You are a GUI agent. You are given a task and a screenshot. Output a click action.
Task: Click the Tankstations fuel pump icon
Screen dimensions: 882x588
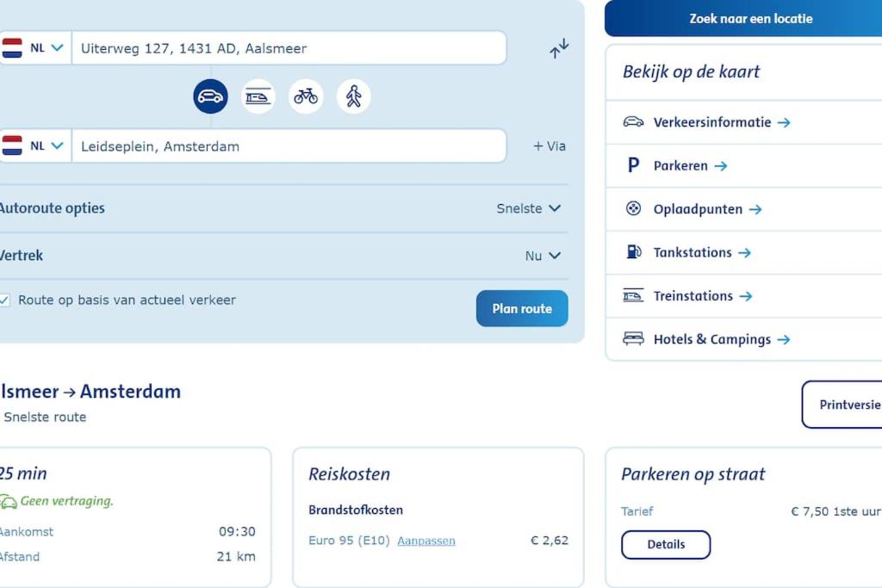click(633, 252)
